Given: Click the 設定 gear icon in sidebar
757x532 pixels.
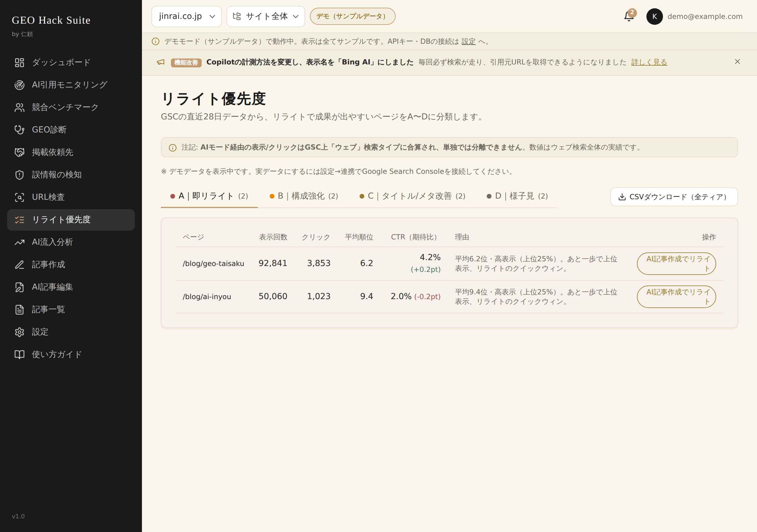Looking at the screenshot, I should click(20, 332).
